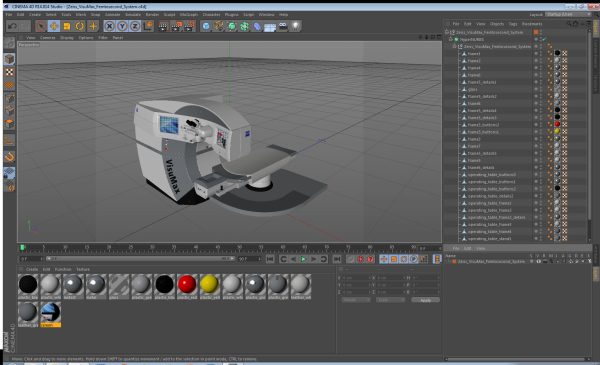The image size is (600, 365).
Task: Collapse the top Zeiss_VisuMax root object
Action: [x=447, y=32]
